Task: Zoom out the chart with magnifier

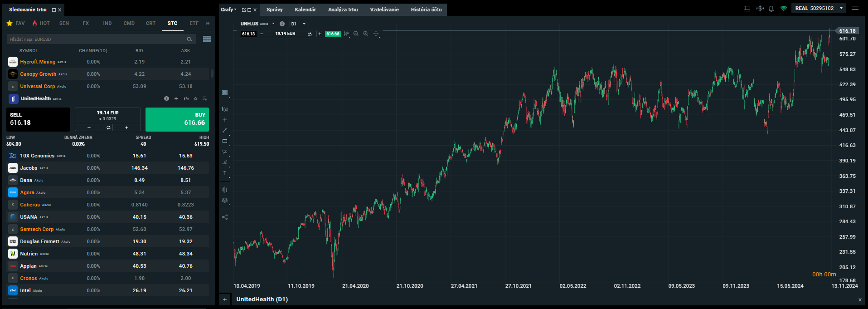Action: click(356, 34)
